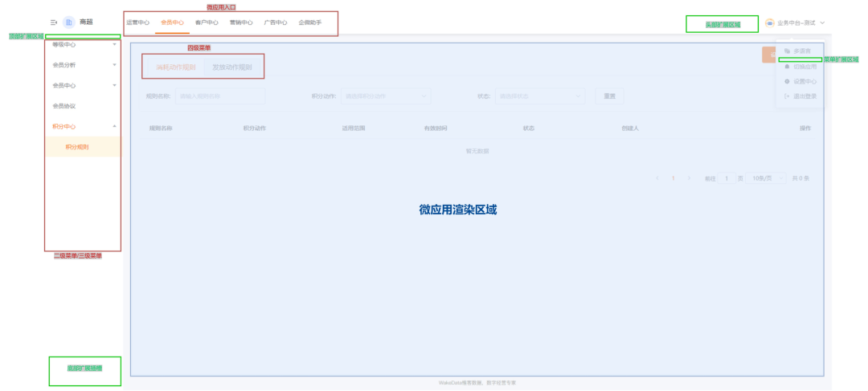
Task: Expand the 等级中心 sidebar menu arrow
Action: pyautogui.click(x=115, y=43)
